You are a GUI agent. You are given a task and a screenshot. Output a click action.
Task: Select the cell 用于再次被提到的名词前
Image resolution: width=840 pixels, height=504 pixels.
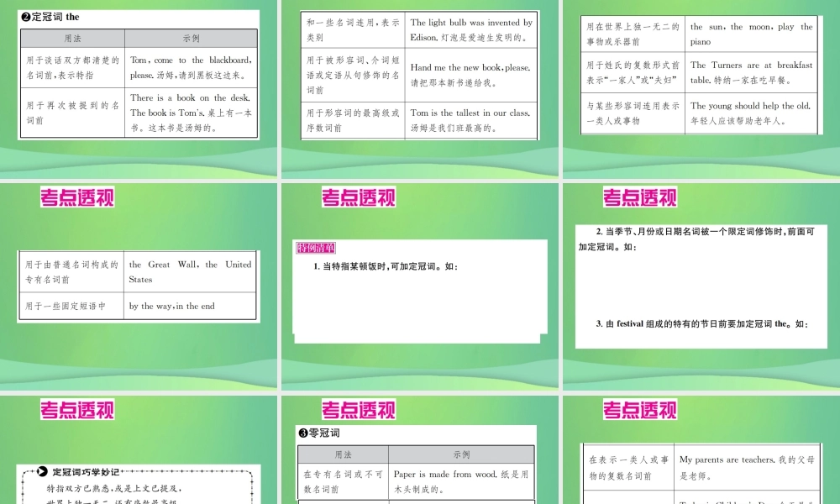pyautogui.click(x=73, y=113)
